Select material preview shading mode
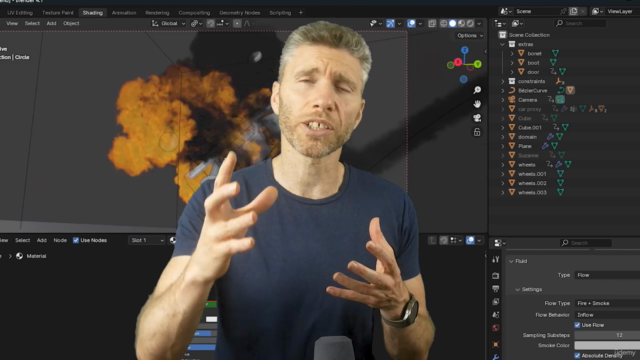The height and width of the screenshot is (360, 640). pyautogui.click(x=461, y=23)
